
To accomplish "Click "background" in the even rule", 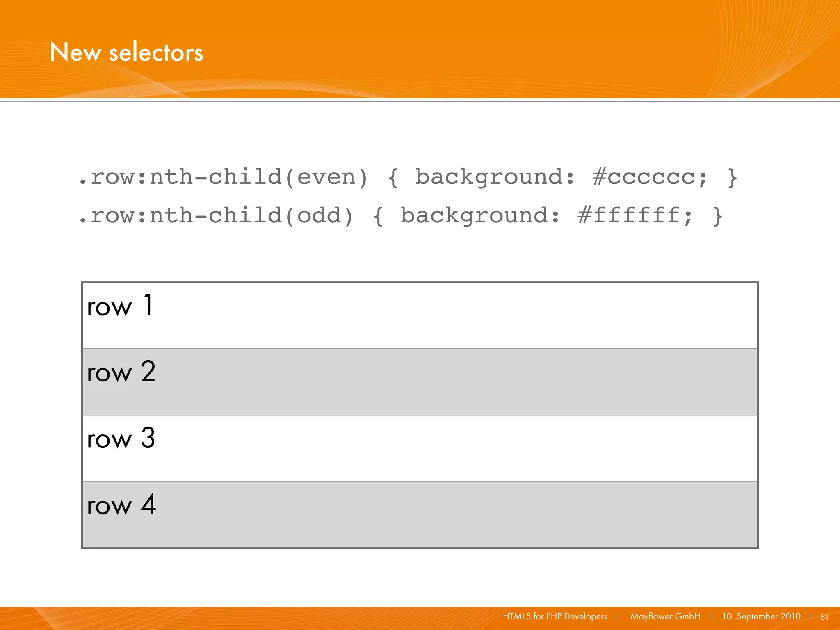I will tap(488, 177).
